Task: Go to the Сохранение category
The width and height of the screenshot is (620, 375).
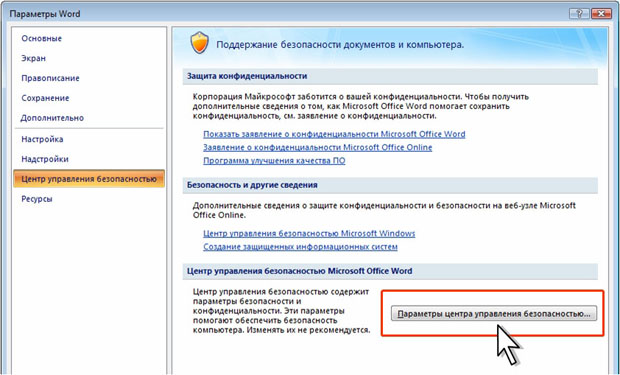Action: click(45, 98)
